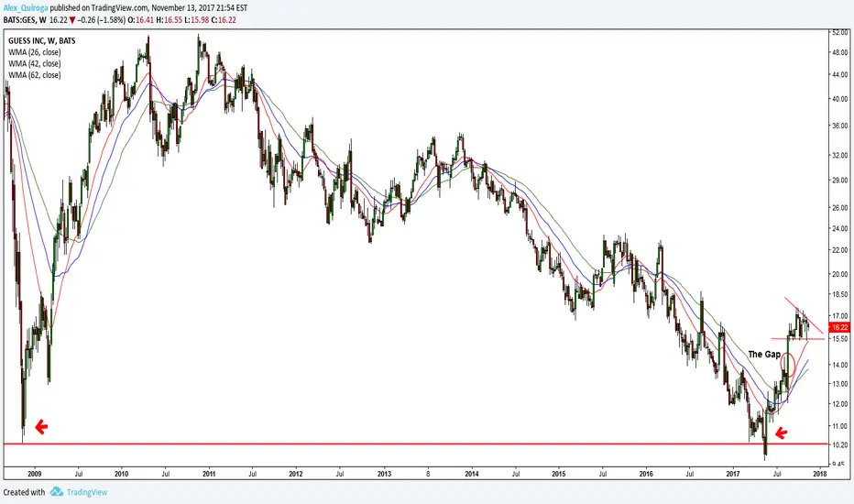The width and height of the screenshot is (854, 504).
Task: Click the 29.00 price axis label
Action: coord(839,180)
